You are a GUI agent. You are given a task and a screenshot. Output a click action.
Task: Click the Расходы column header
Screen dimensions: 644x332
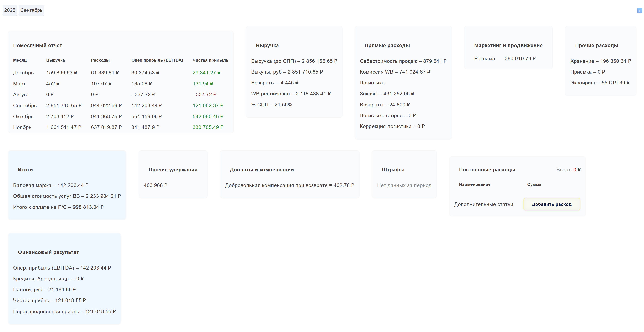tap(100, 60)
